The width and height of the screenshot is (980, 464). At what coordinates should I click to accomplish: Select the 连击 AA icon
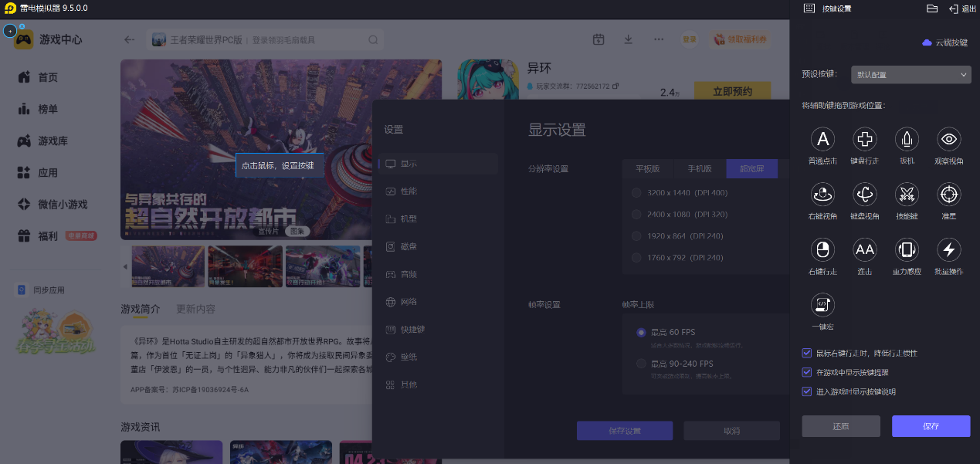(865, 249)
